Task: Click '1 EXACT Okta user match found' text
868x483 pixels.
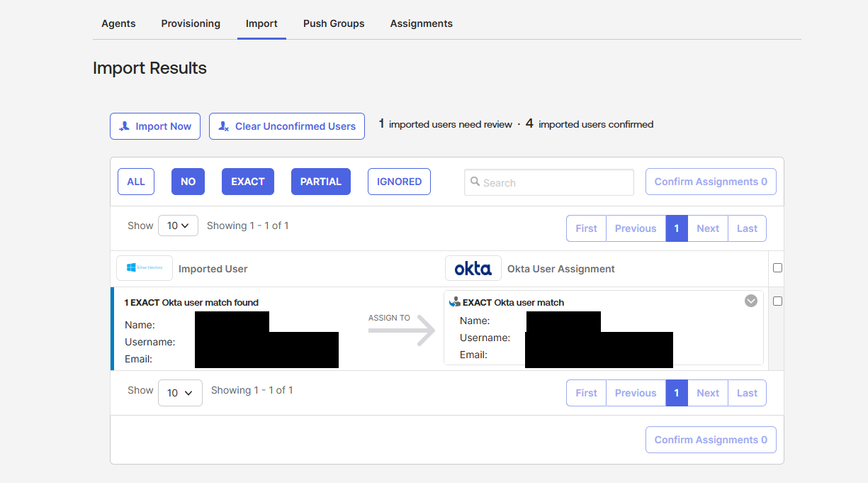Action: click(191, 302)
